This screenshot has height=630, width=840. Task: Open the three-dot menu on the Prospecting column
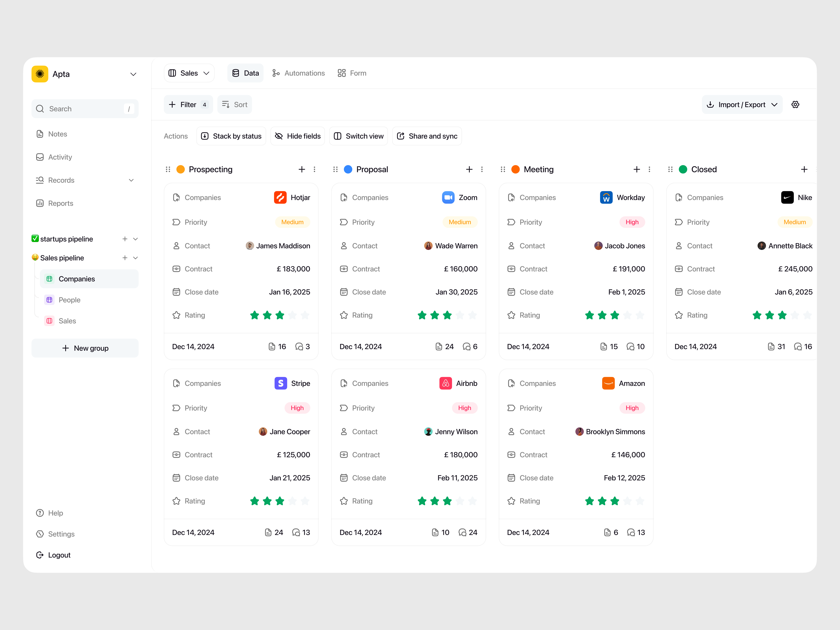click(x=314, y=169)
